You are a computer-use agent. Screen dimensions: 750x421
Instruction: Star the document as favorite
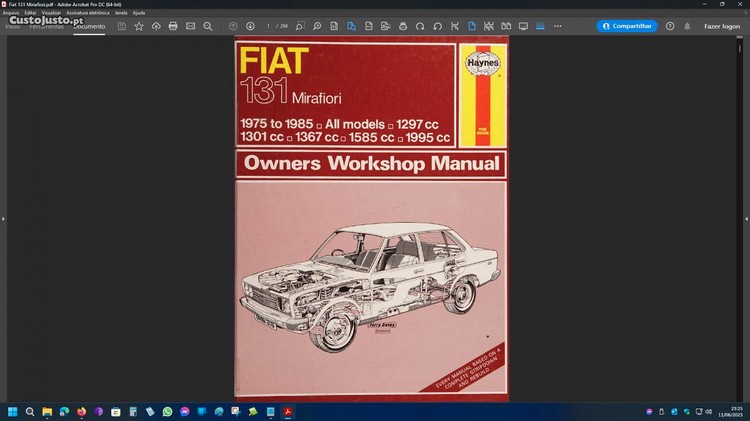point(139,26)
